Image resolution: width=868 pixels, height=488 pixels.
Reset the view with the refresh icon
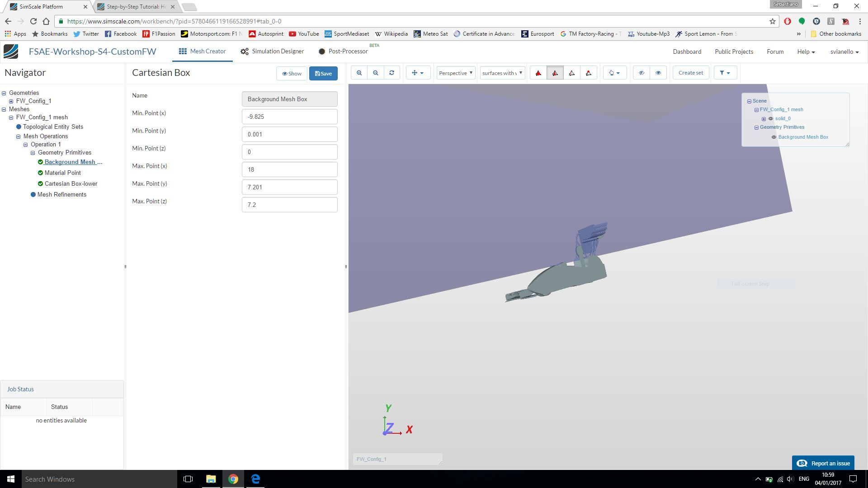pyautogui.click(x=392, y=73)
